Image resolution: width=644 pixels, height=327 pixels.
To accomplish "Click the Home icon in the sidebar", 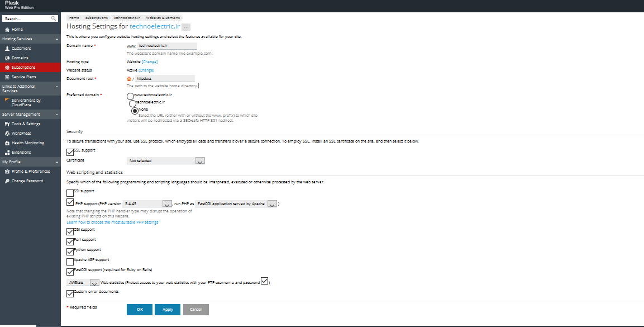I will [7, 30].
